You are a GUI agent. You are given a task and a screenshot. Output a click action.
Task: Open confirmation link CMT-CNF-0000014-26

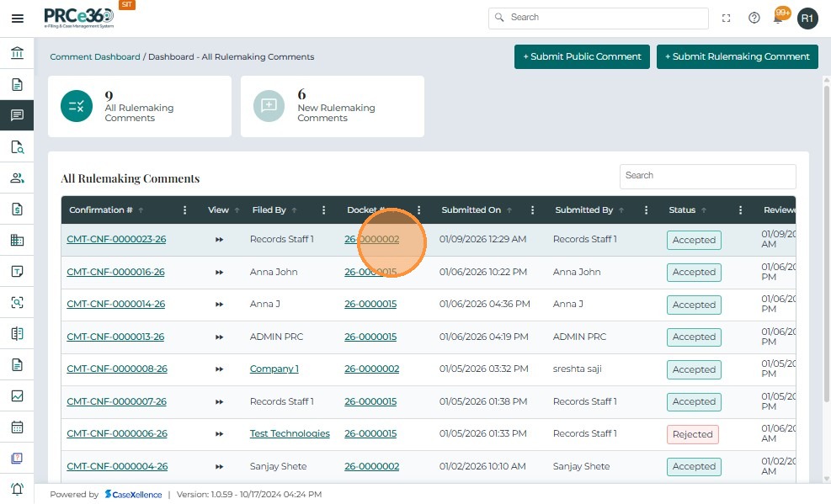point(116,305)
